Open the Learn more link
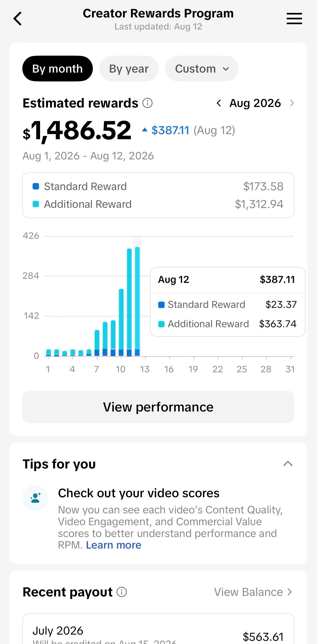Image resolution: width=317 pixels, height=644 pixels. (114, 545)
